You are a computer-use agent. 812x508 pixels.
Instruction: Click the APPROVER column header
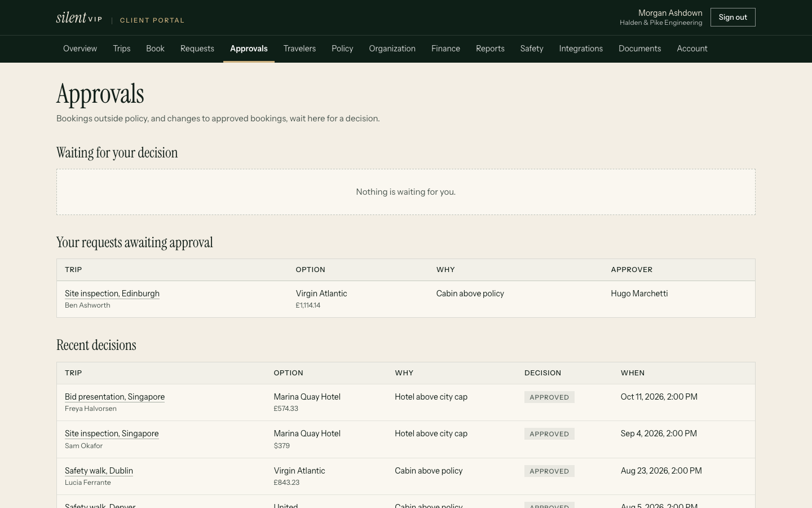coord(632,270)
